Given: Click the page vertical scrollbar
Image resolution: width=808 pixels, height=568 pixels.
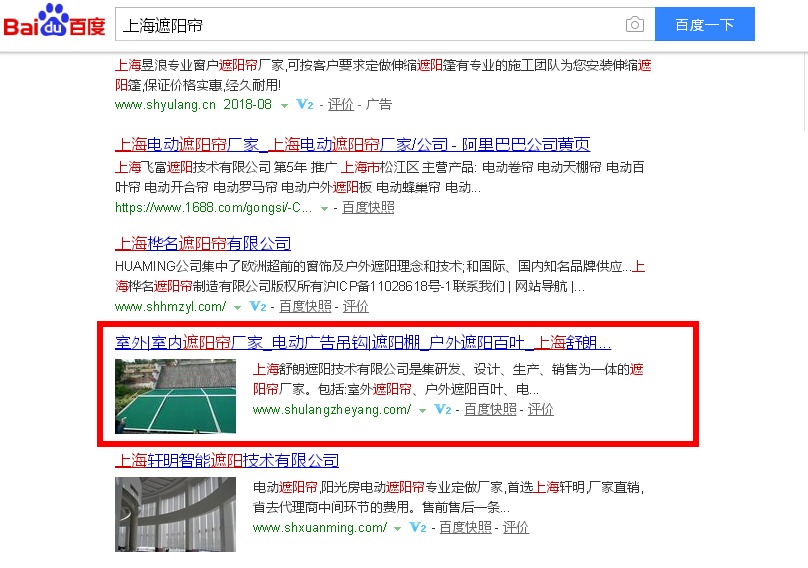Looking at the screenshot, I should click(805, 93).
